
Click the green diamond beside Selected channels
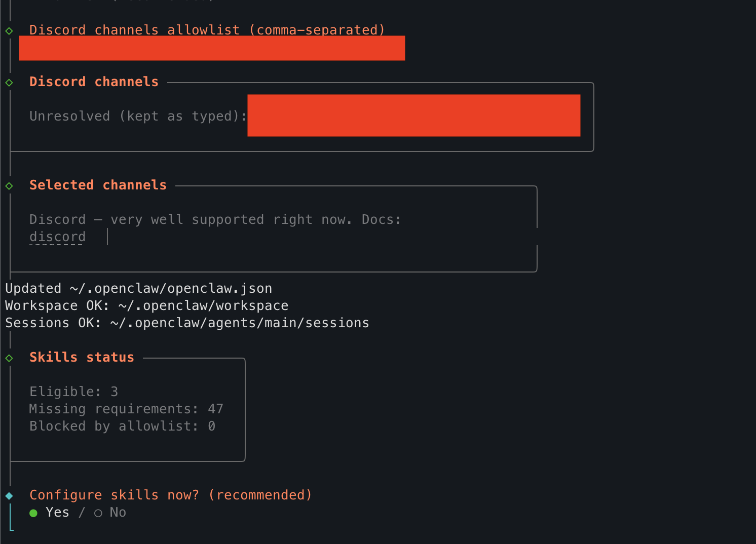pos(9,186)
